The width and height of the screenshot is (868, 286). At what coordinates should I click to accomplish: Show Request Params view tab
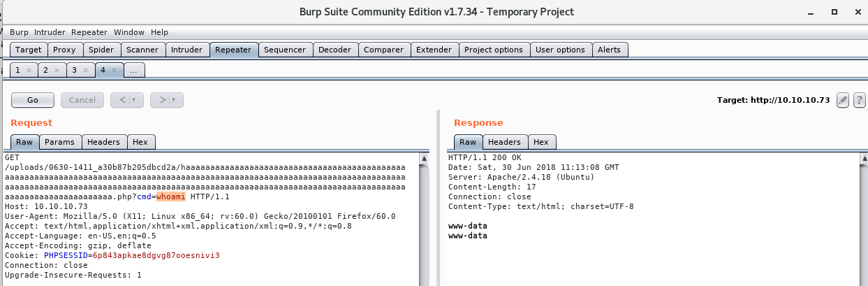click(x=59, y=142)
